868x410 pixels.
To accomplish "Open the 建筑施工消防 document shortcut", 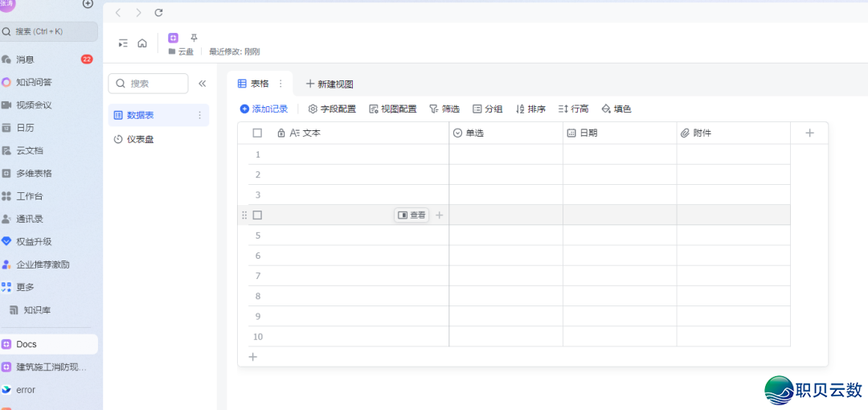I will coord(49,367).
